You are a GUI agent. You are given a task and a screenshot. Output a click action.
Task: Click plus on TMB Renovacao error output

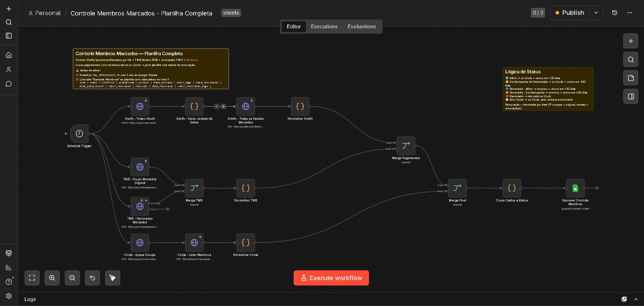[x=168, y=209]
